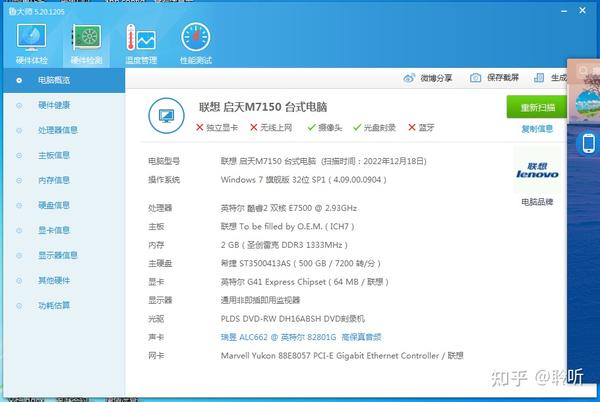Click the round thumbnail in right-side panel
Screen dimensions: 600x402
coord(588,104)
